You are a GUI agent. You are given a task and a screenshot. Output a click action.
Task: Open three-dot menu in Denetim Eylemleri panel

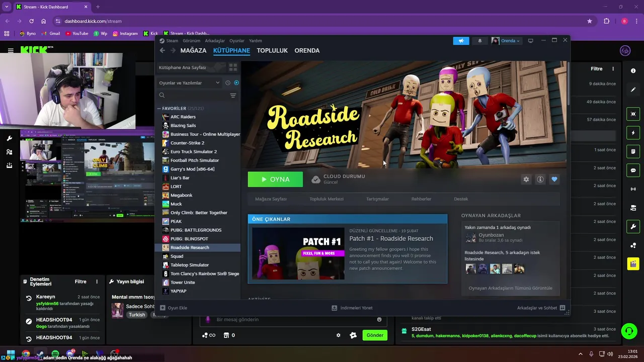tap(97, 282)
